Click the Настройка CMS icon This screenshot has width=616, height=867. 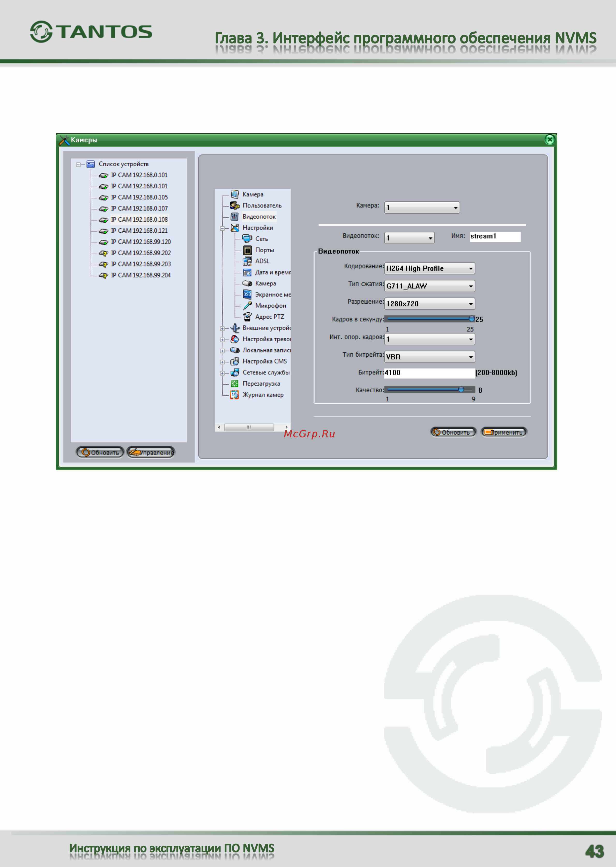click(x=235, y=361)
